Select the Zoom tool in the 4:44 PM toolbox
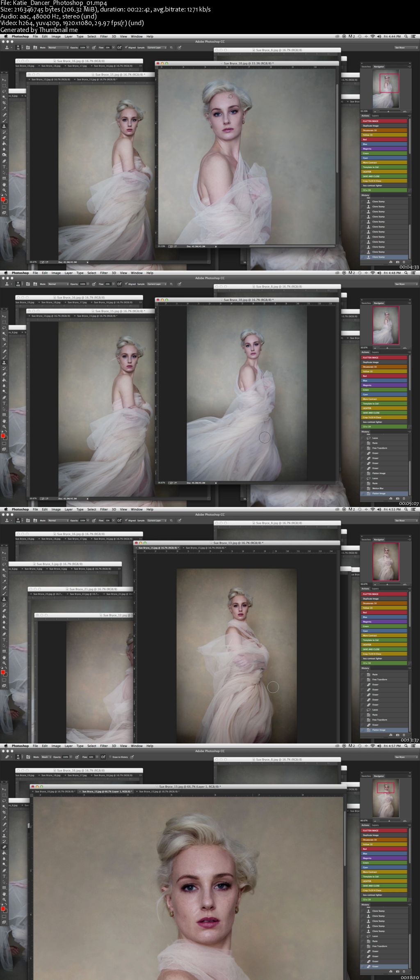Viewport: 420px width, 980px height. click(4, 190)
